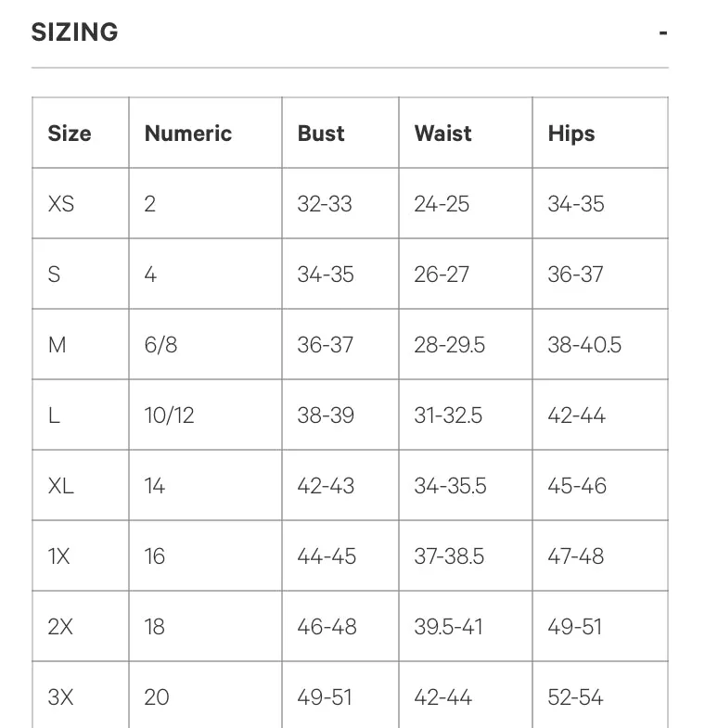This screenshot has width=705, height=728.
Task: Select the Numeric column header
Action: [188, 134]
